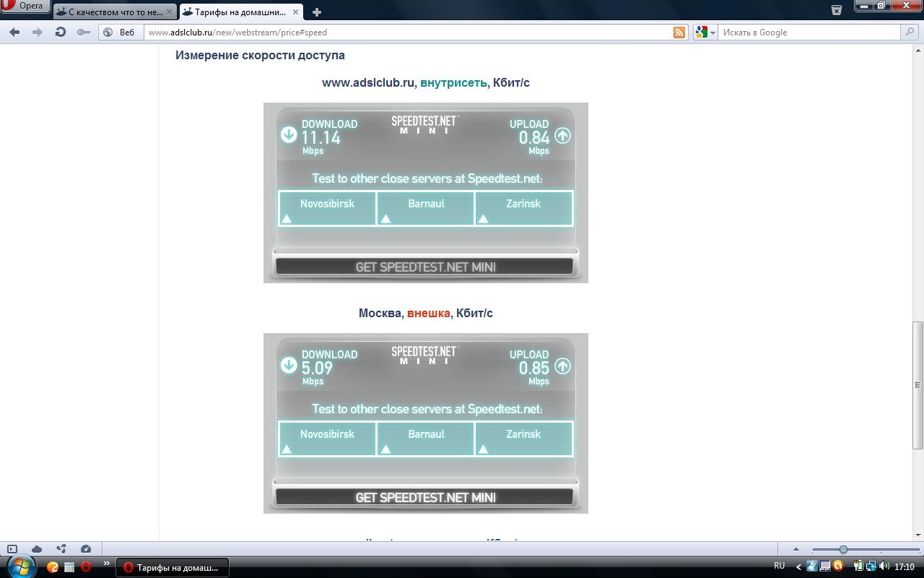This screenshot has width=924, height=578.
Task: Click the RU language indicator
Action: (x=780, y=566)
